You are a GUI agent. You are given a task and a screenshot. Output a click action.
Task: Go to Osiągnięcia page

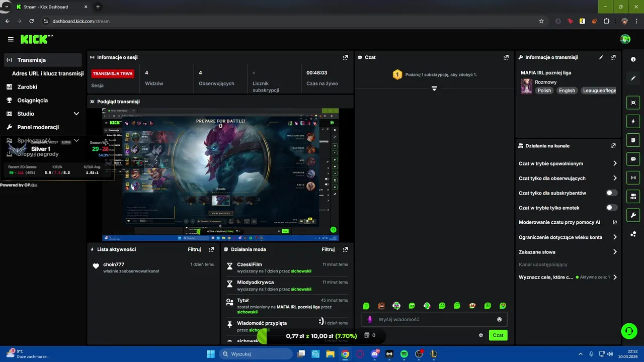coord(42,100)
